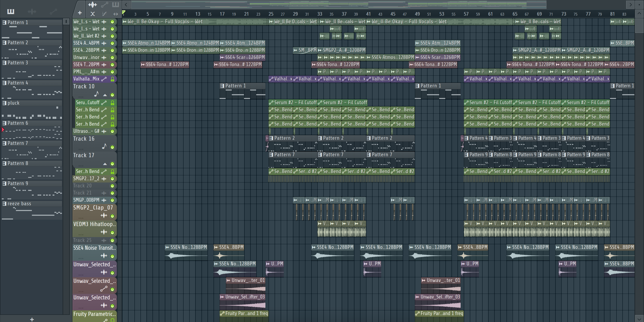
Task: Show patterns in the picker panel
Action: tap(11, 11)
